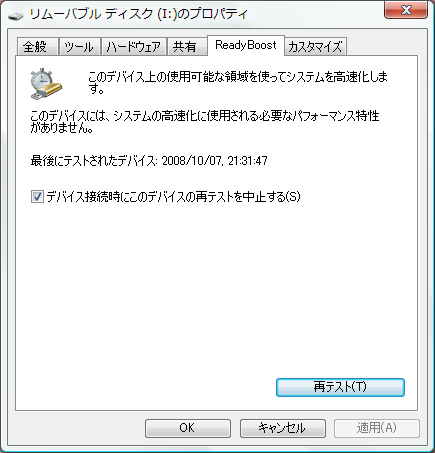Click the removable disk icon in title bar

click(x=16, y=16)
